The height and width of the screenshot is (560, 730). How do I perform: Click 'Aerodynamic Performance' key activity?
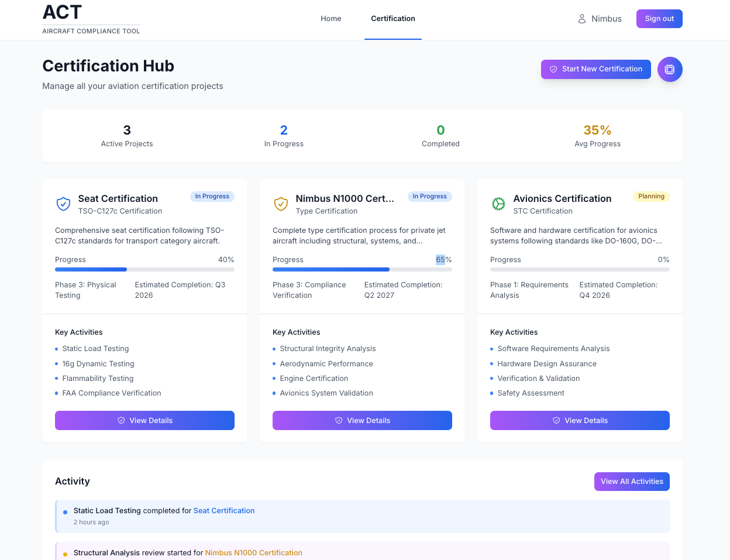326,364
